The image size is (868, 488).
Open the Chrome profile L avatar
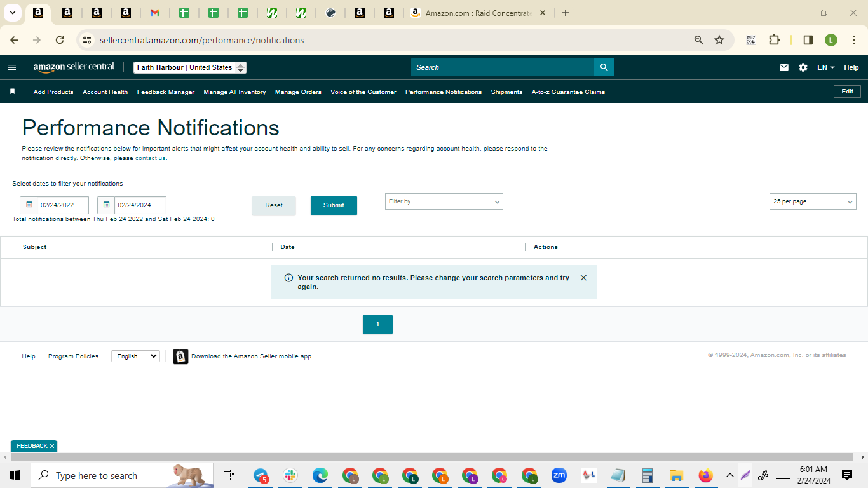pos(831,40)
